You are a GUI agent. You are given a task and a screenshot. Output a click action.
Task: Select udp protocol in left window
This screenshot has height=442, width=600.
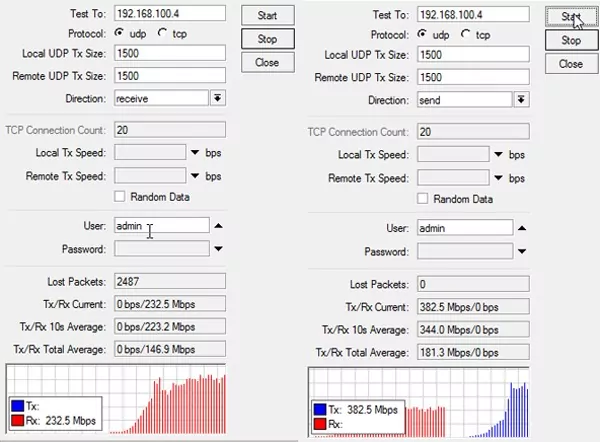119,33
